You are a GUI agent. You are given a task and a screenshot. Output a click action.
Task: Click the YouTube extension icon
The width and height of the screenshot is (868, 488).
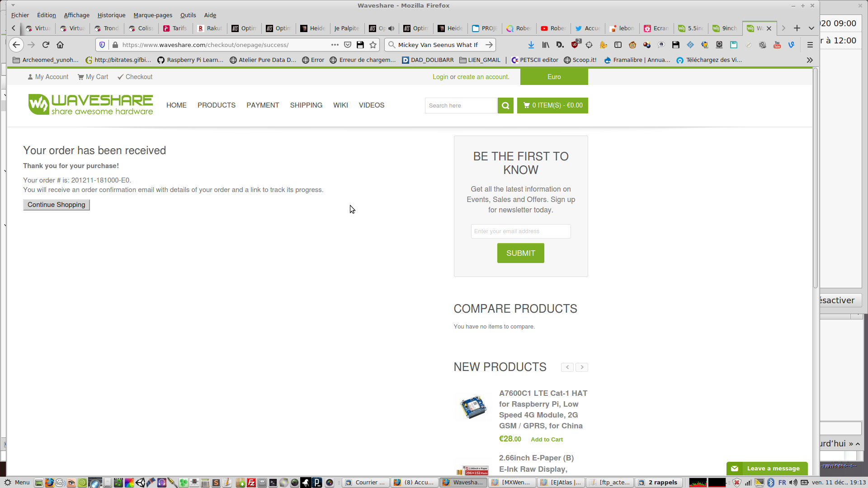tap(777, 45)
